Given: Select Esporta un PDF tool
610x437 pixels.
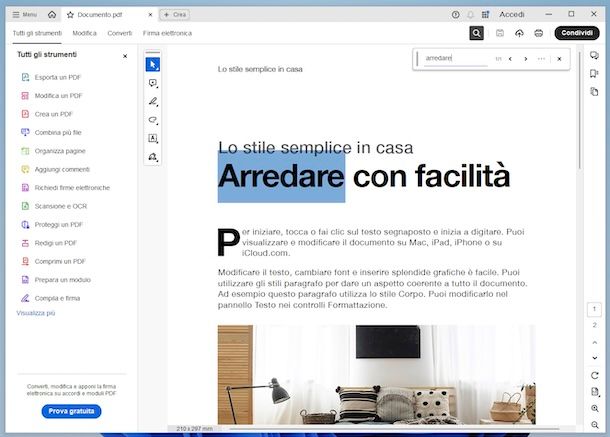Looking at the screenshot, I should coord(51,77).
